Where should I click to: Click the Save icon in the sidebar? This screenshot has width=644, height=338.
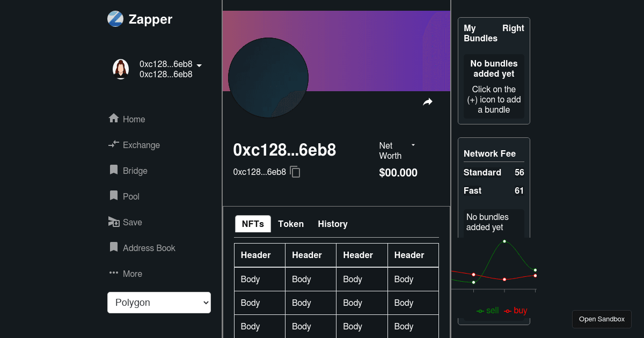click(x=113, y=222)
